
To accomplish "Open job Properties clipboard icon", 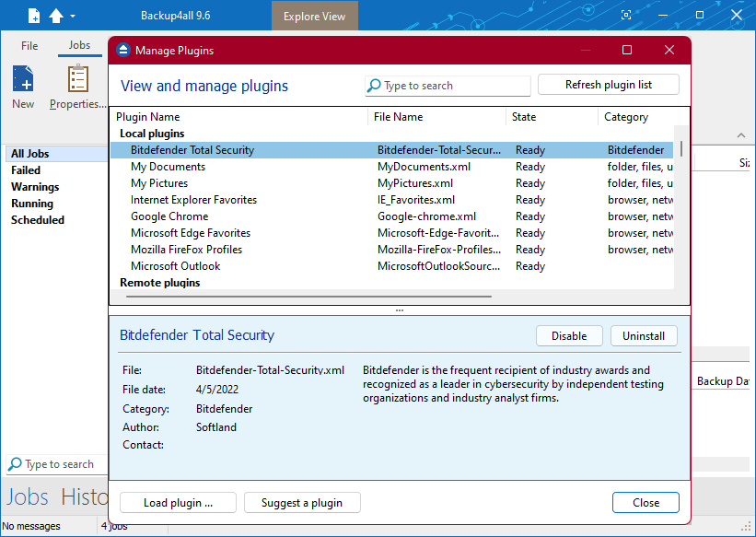I will tap(78, 78).
